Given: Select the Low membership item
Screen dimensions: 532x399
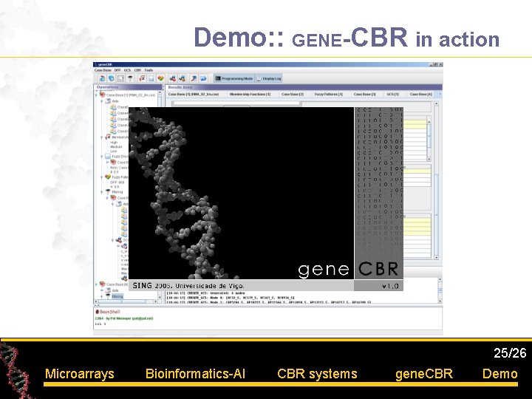Looking at the screenshot, I should click(113, 151).
